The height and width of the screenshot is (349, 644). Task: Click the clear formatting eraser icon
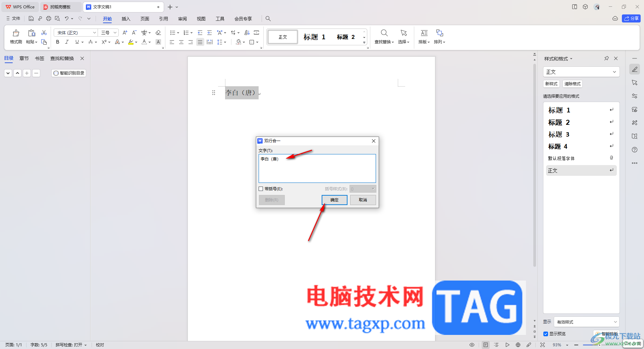(x=158, y=33)
